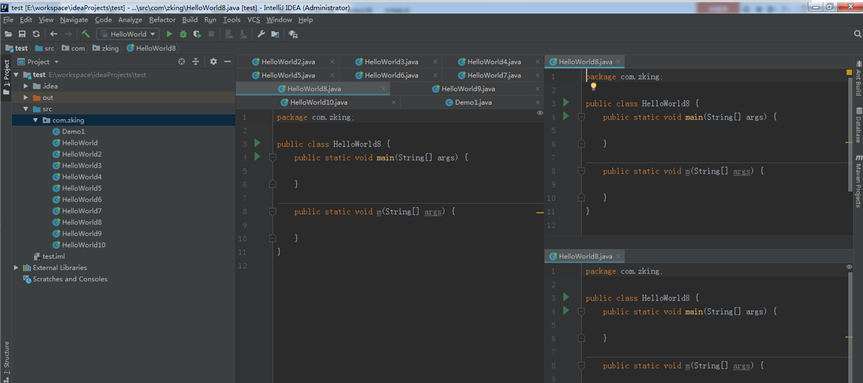The width and height of the screenshot is (863, 383).
Task: Click the Stop square icon in toolbar
Action: pos(211,34)
